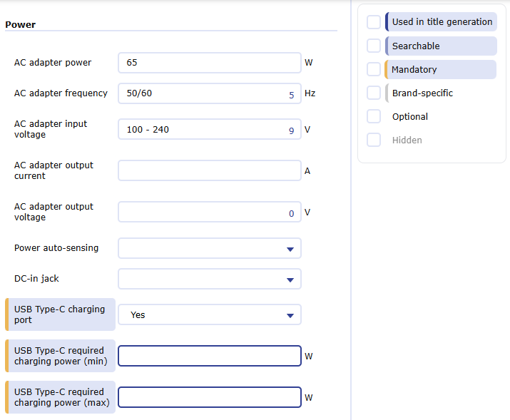The width and height of the screenshot is (510, 420).
Task: Check the Optional checkbox
Action: point(374,116)
